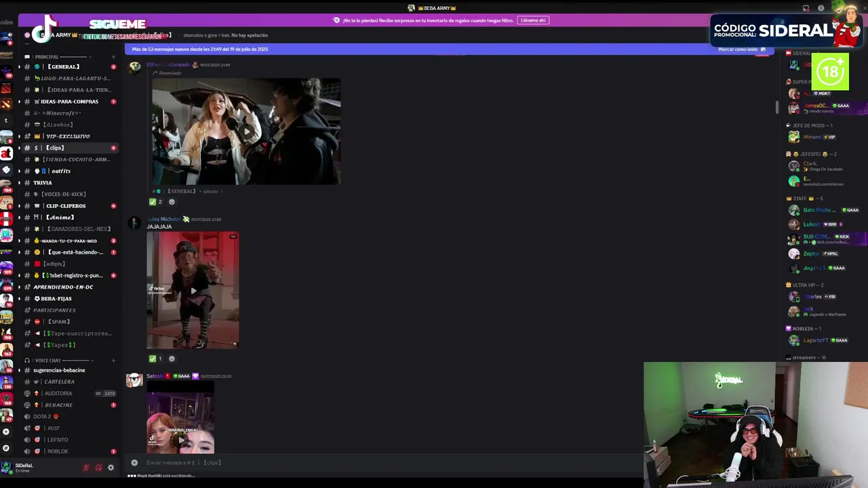
Task: Open the dice server icon
Action: click(6, 170)
